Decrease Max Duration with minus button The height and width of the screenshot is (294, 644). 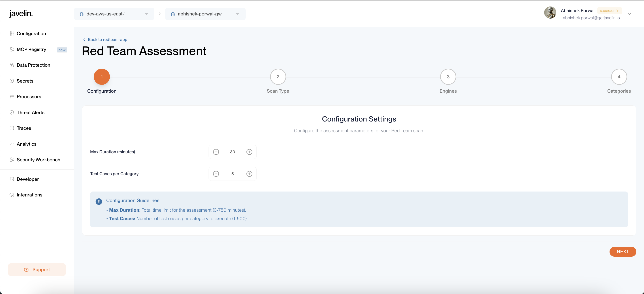pos(216,152)
